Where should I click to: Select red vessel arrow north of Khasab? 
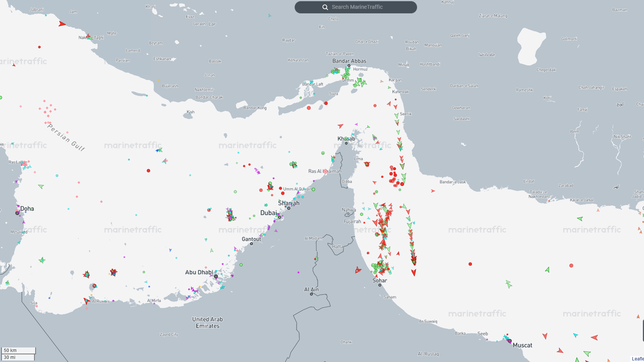click(340, 126)
